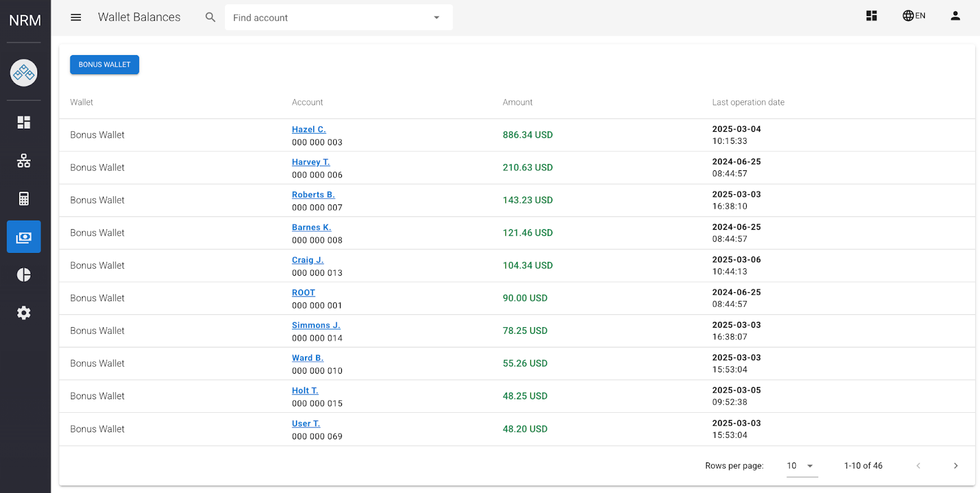Screen dimensions: 980x493
Task: Open the user profile icon
Action: coord(955,16)
